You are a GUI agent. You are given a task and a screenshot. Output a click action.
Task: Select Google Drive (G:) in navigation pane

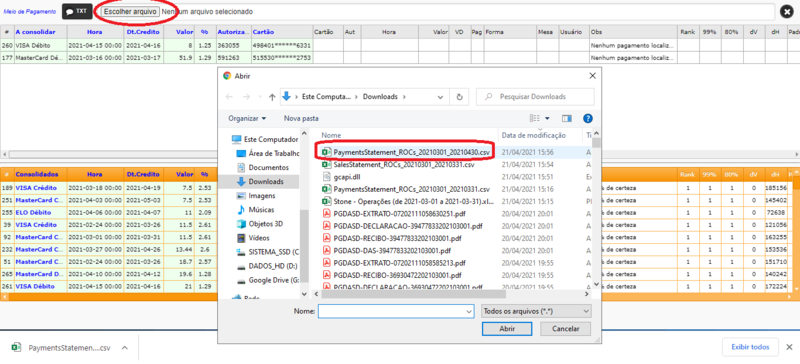[x=268, y=280]
